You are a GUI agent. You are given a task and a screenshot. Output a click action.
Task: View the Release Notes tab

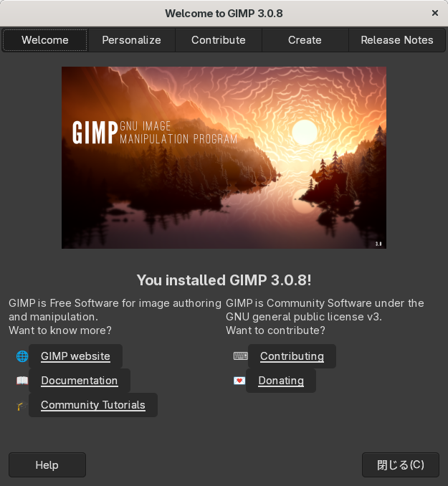pyautogui.click(x=397, y=40)
